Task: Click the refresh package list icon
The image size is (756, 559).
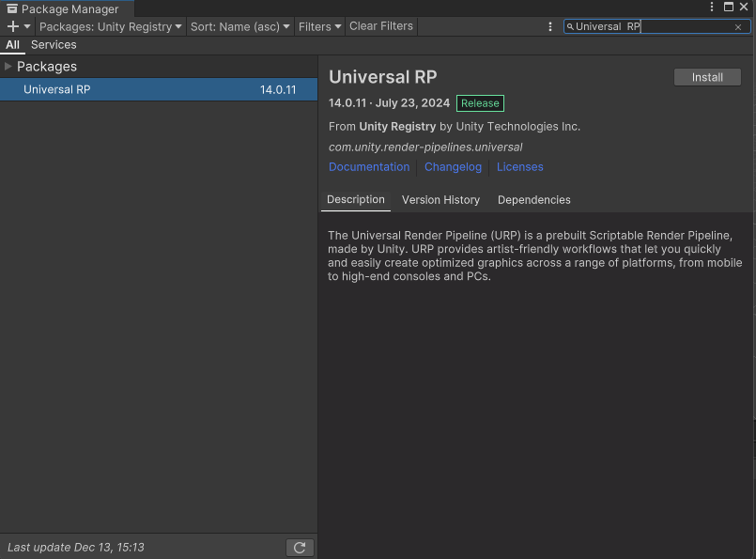Action: [300, 548]
